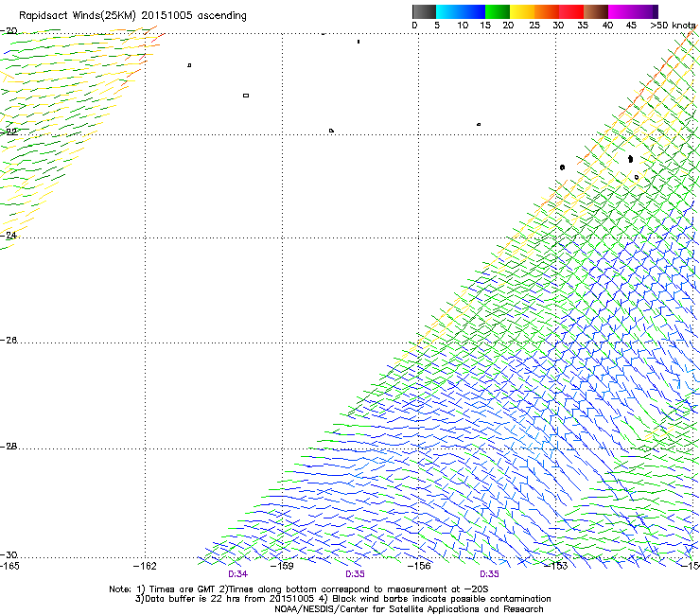The height and width of the screenshot is (615, 700).
Task: Click the 'Times are GMT' note line
Action: click(x=299, y=589)
